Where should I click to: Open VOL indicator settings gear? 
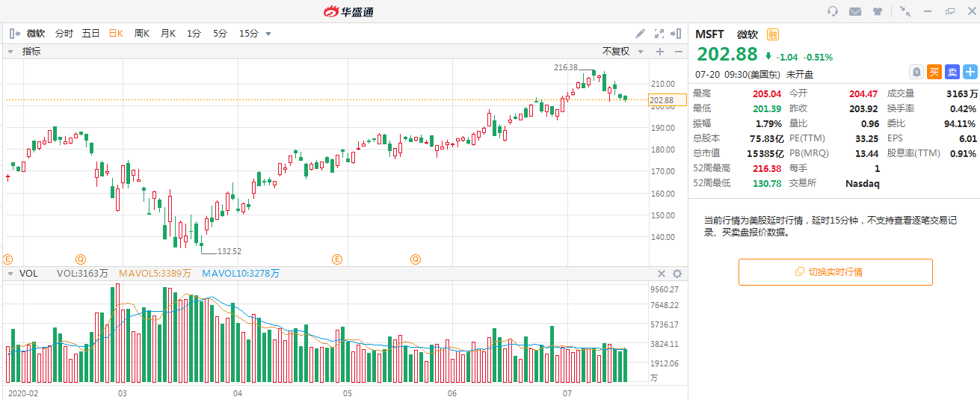click(677, 274)
